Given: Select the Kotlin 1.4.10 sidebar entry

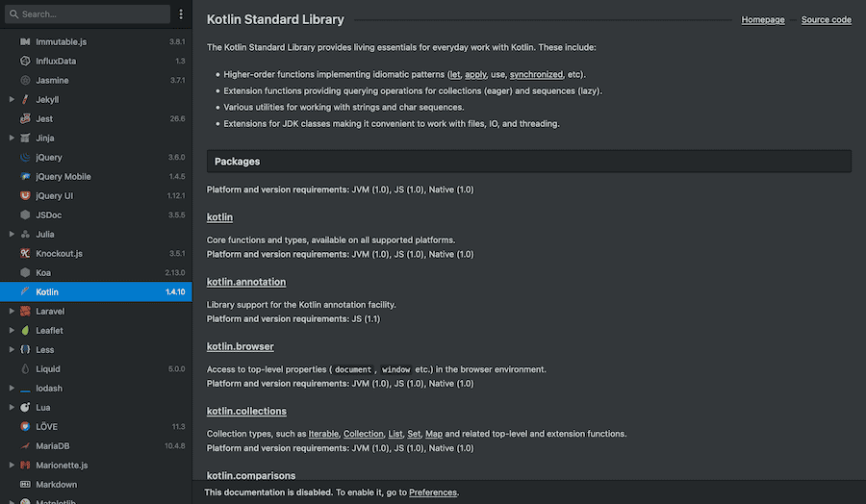Looking at the screenshot, I should coord(96,292).
